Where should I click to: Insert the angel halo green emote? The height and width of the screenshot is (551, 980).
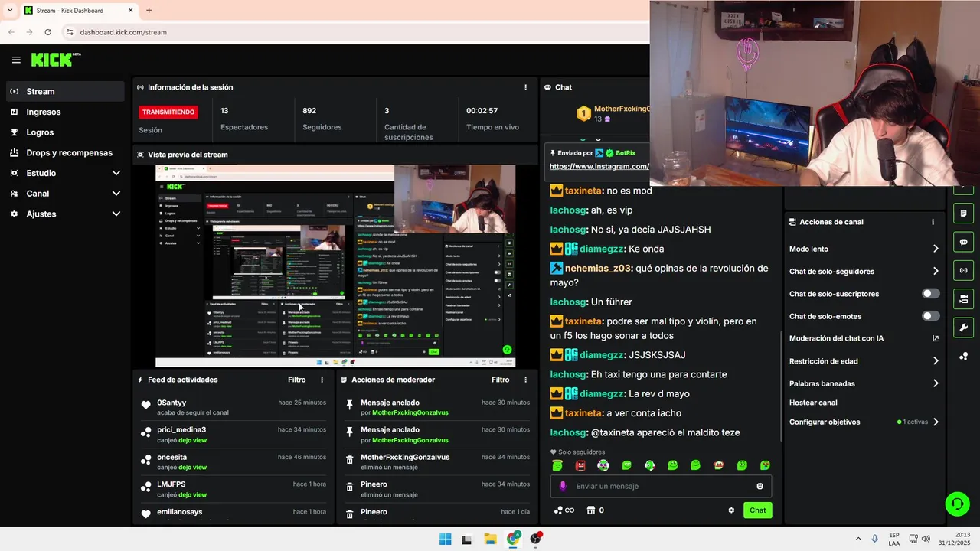click(x=557, y=465)
